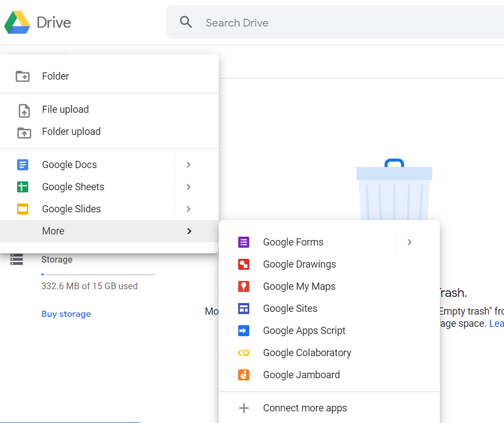Open Storage in the sidebar
Screen dimensions: 504x423
click(x=57, y=259)
